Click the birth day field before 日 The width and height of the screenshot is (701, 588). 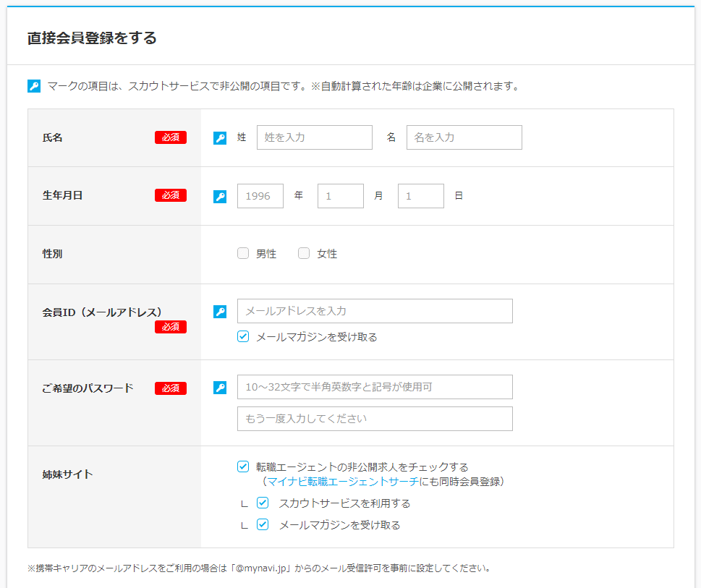click(421, 196)
